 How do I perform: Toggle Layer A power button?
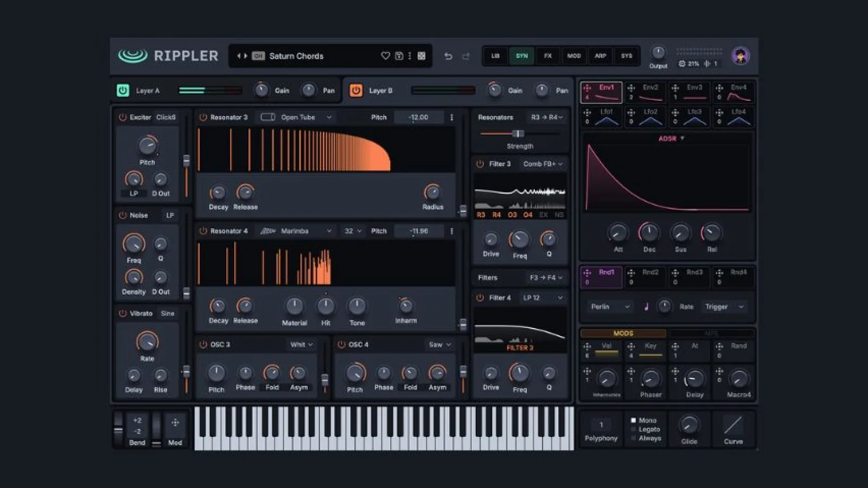tap(123, 90)
